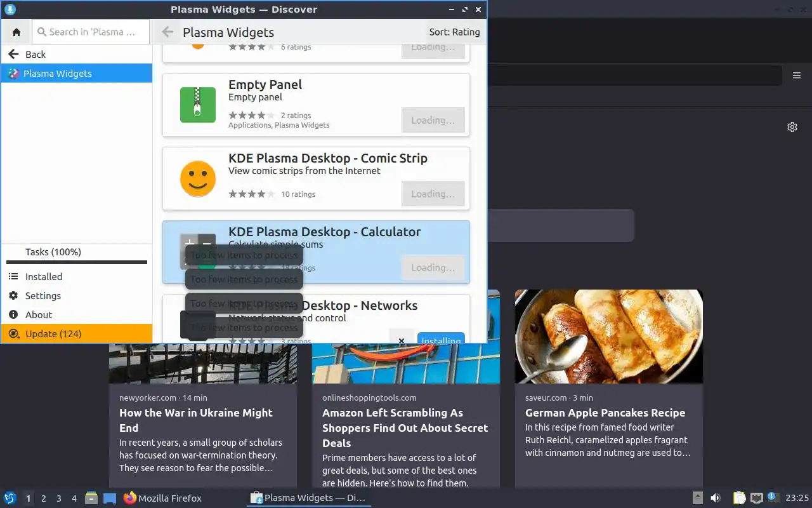
Task: Click the 23:25 clock
Action: pyautogui.click(x=797, y=498)
